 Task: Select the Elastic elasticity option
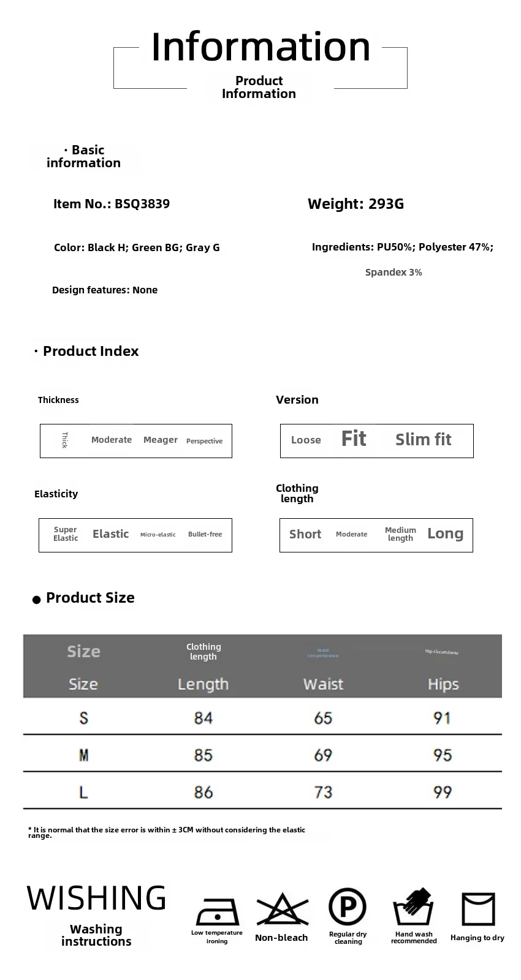point(111,534)
